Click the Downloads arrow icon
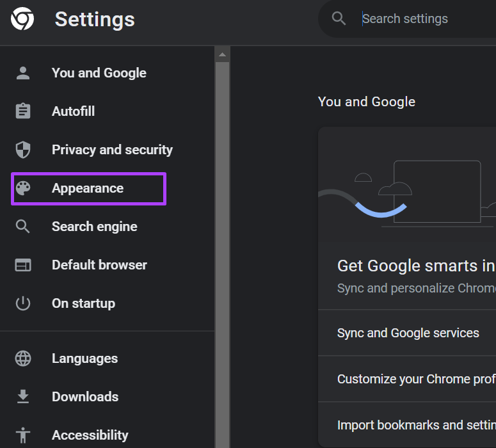 pos(23,397)
